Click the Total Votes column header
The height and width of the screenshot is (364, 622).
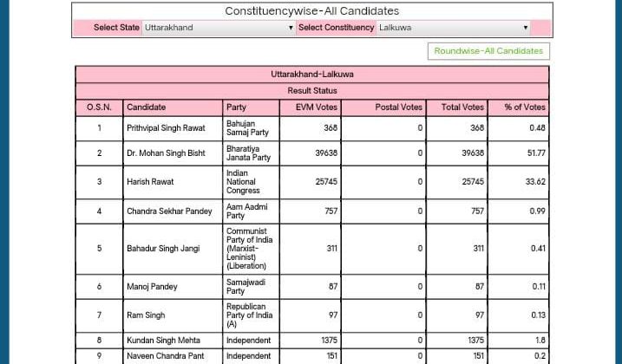pyautogui.click(x=462, y=107)
